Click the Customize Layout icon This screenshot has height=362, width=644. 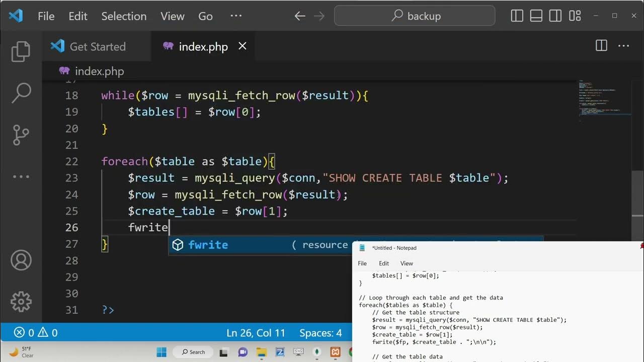(575, 16)
